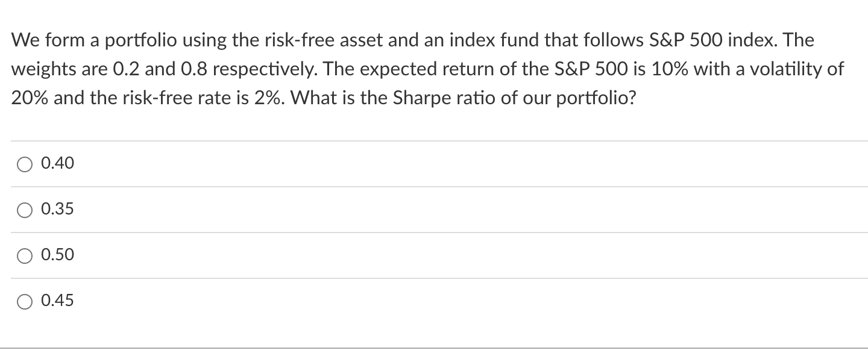Click the answer label reading 0.45
The width and height of the screenshot is (868, 353).
[57, 301]
